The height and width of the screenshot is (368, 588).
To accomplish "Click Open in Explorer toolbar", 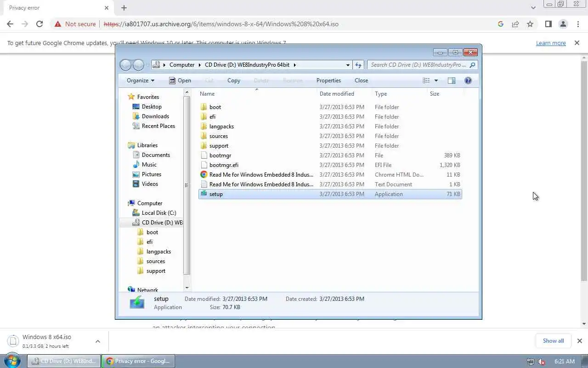I will click(x=180, y=80).
